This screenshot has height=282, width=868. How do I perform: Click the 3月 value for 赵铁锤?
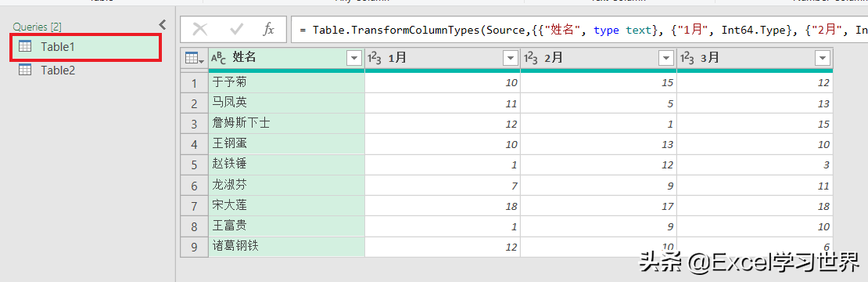pos(755,165)
